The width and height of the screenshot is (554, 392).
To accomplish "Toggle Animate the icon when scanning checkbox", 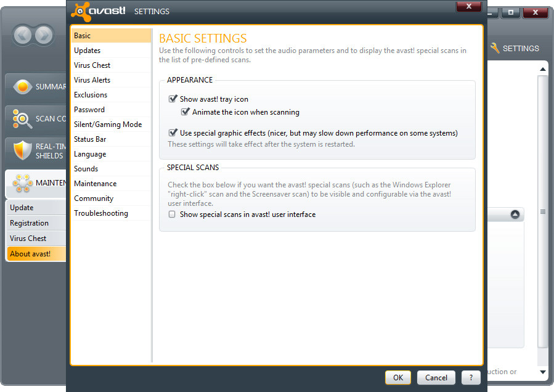I will (x=185, y=112).
